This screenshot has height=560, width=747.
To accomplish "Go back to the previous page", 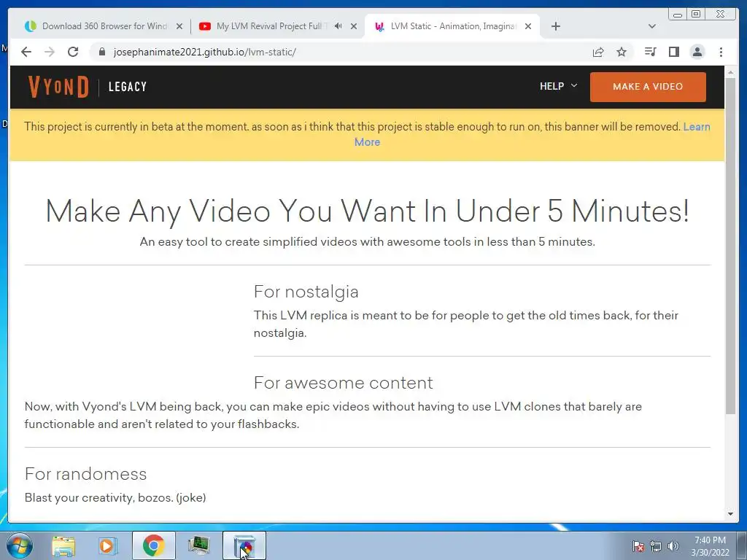I will [x=26, y=52].
